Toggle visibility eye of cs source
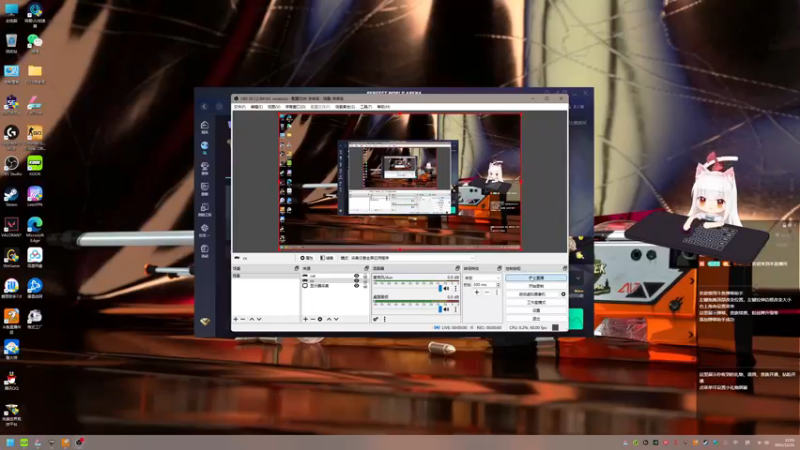Viewport: 800px width, 450px height. pyautogui.click(x=357, y=281)
